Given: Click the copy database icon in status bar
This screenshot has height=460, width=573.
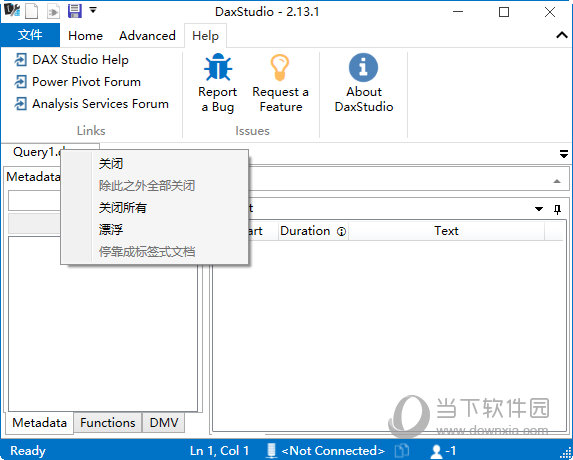Looking at the screenshot, I should point(402,451).
